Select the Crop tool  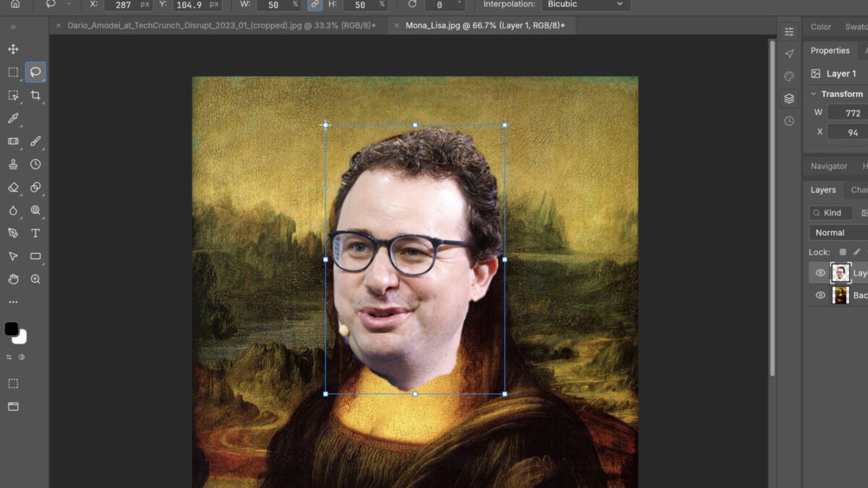pos(35,95)
